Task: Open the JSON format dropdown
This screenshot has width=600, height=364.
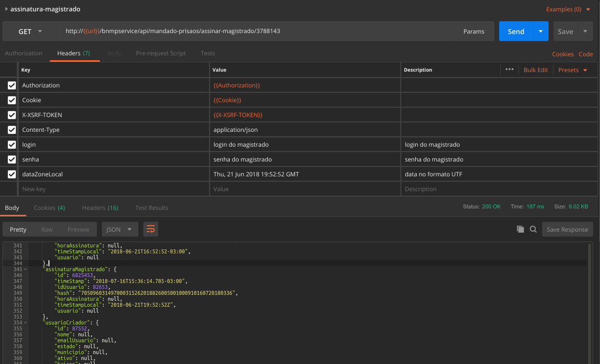Action: (x=120, y=229)
